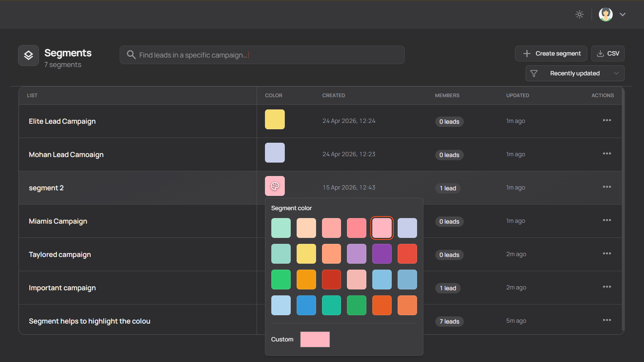This screenshot has width=644, height=362.
Task: Focus the Find leads search field
Action: click(262, 55)
